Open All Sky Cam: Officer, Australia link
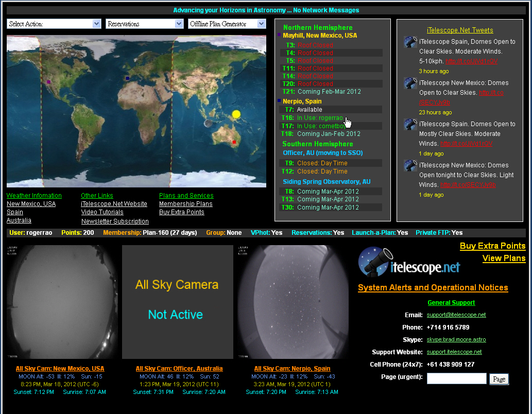 click(x=179, y=369)
